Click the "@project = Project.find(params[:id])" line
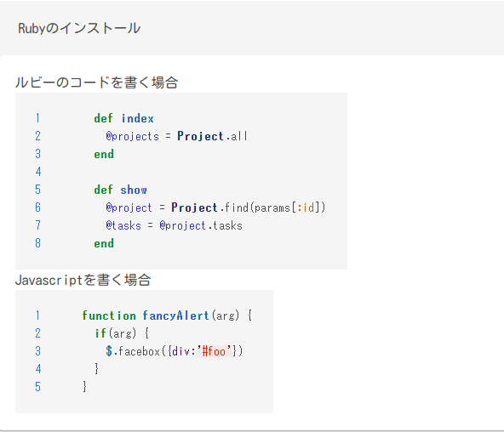Viewport: 504px width, 432px height. 215,207
